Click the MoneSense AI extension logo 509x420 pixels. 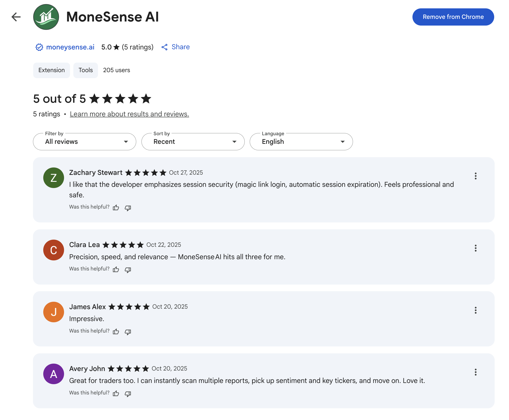[x=46, y=17]
